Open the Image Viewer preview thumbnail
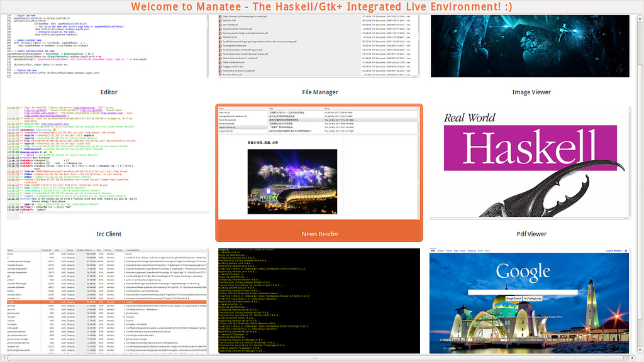Viewport: 644px width, 362px height. point(530,46)
